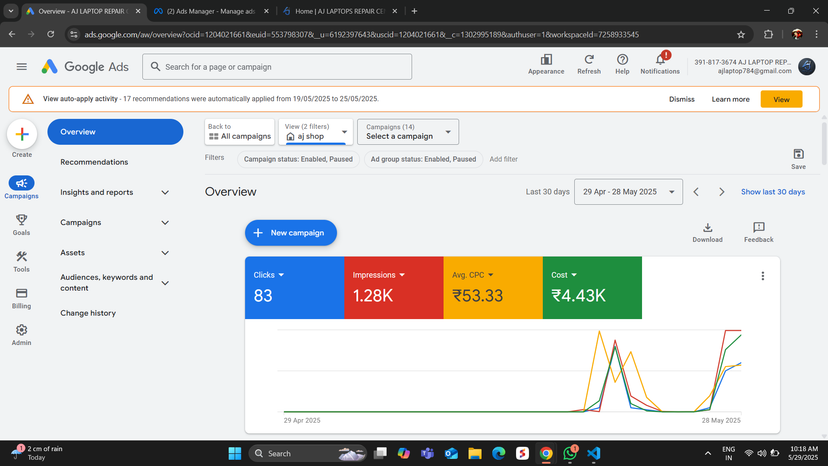Go to previous date range

(696, 192)
